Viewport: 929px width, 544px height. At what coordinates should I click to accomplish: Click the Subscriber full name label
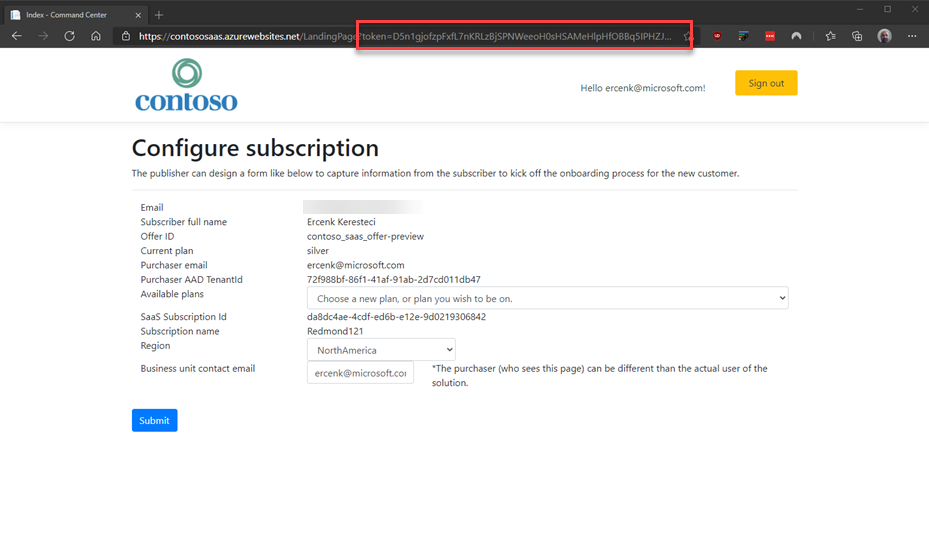(x=184, y=222)
